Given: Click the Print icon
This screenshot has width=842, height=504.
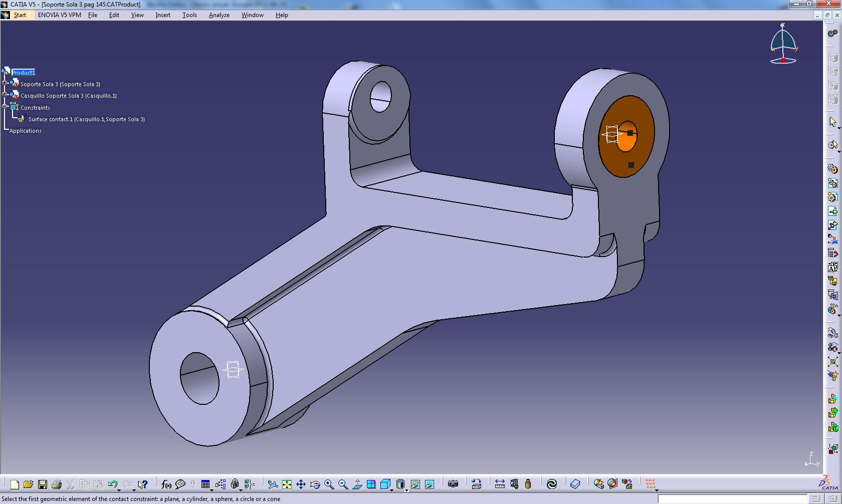Looking at the screenshot, I should pyautogui.click(x=57, y=484).
